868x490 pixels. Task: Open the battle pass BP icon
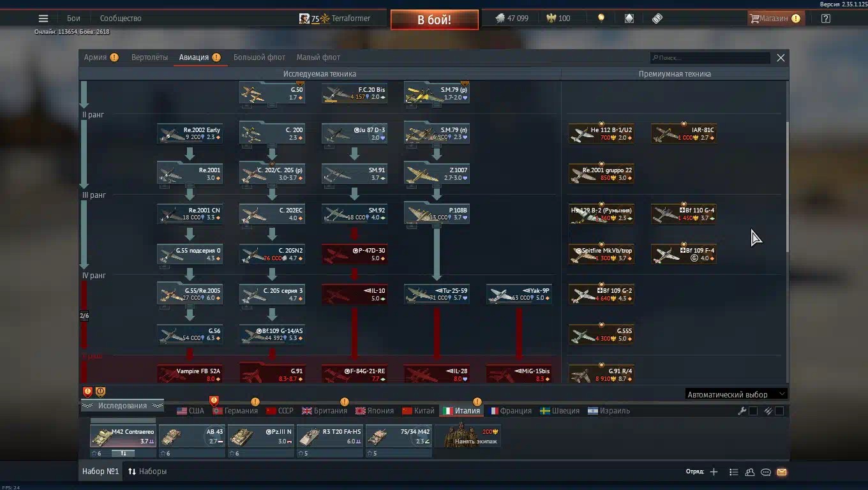click(x=657, y=19)
